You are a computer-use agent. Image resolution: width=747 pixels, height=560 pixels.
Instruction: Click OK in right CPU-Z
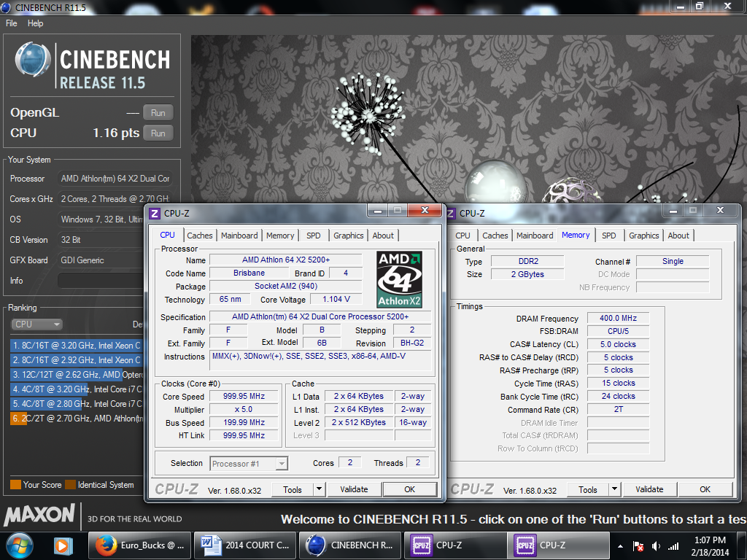(705, 489)
